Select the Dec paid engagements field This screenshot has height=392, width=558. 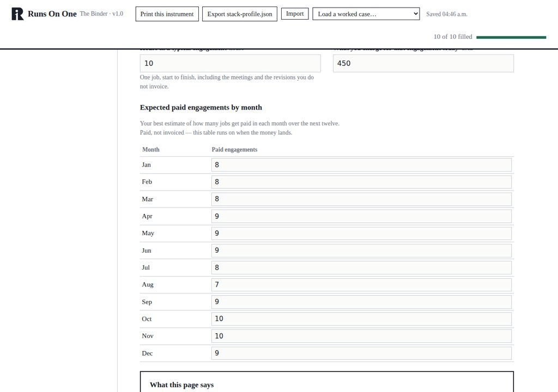tap(362, 353)
